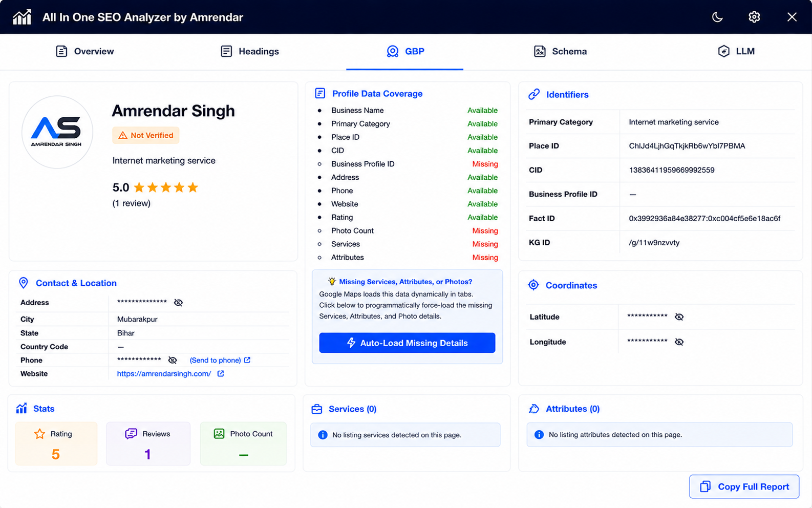Click the Copy Full Report button
Screen dimensions: 812x508
[744, 486]
